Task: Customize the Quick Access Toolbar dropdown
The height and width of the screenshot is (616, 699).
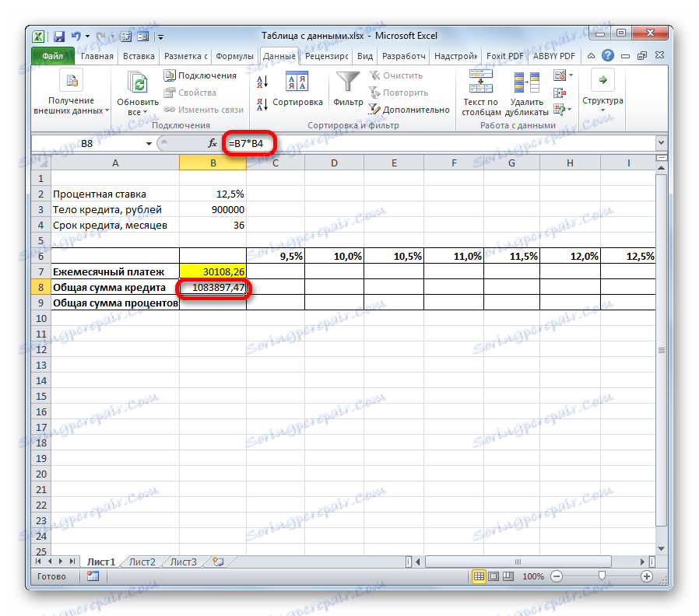Action: [x=160, y=37]
